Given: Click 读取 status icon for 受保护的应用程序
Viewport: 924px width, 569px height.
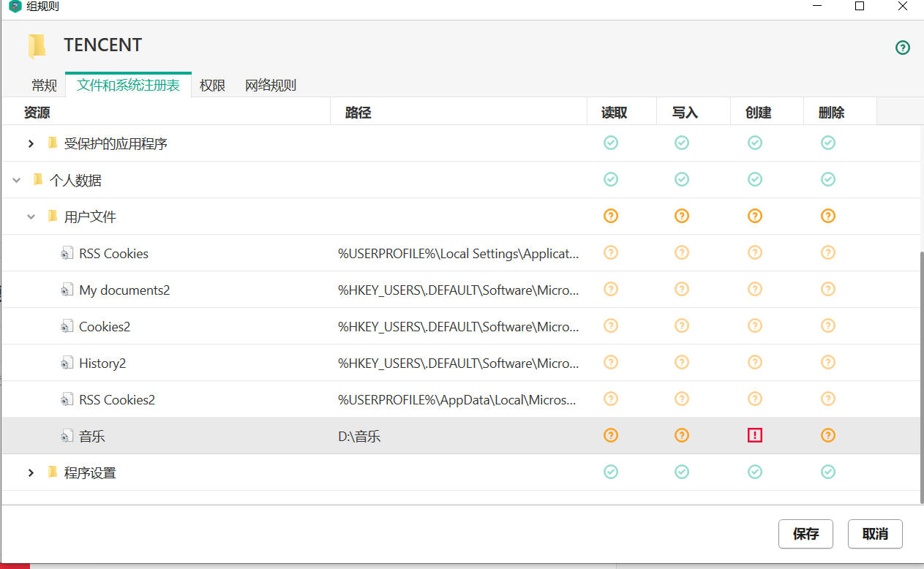Looking at the screenshot, I should pos(611,143).
